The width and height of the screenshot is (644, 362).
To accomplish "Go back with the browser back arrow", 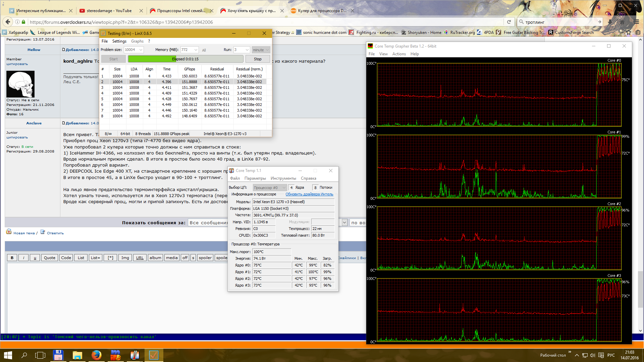I will [x=8, y=22].
